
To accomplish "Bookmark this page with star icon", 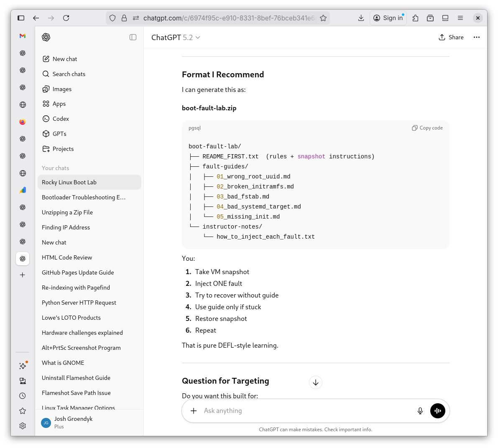I will [323, 18].
